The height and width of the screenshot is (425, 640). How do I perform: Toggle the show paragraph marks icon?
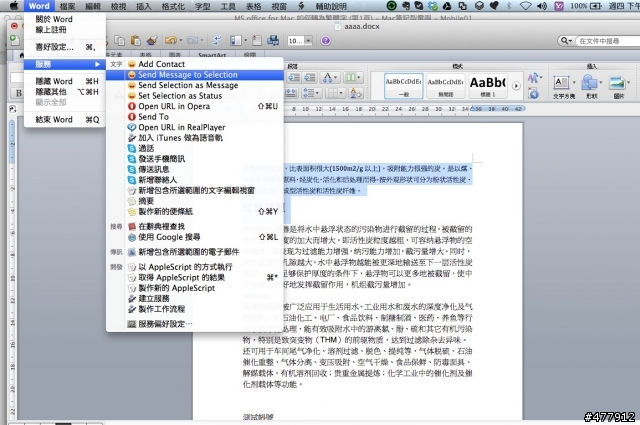[x=217, y=40]
